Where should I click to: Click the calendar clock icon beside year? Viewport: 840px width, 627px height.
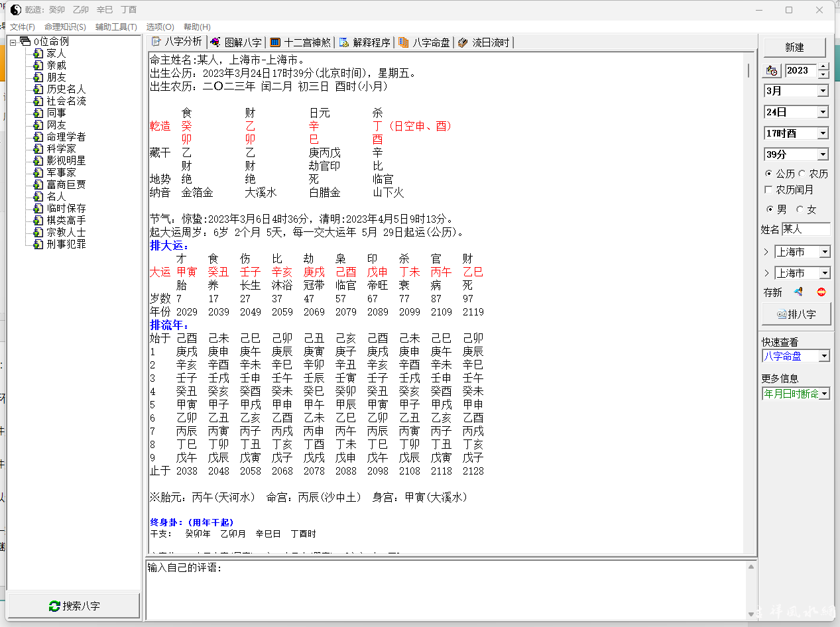click(771, 71)
